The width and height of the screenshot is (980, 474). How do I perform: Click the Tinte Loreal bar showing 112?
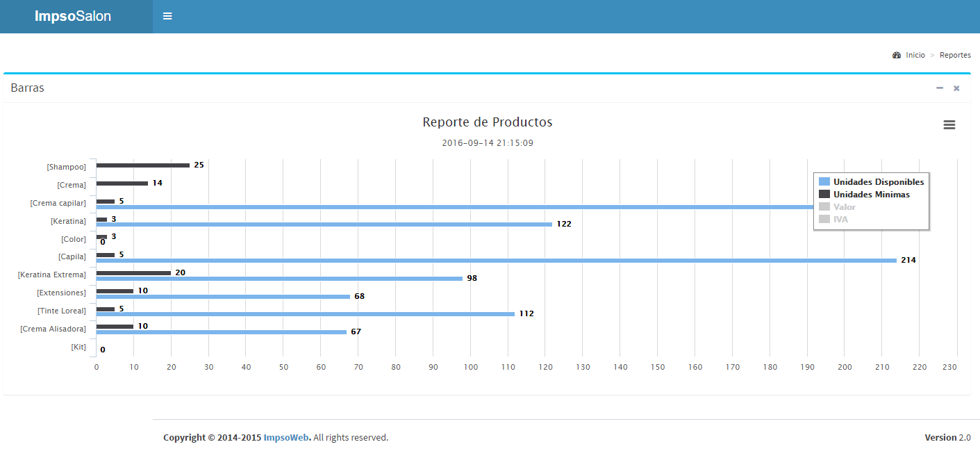305,314
